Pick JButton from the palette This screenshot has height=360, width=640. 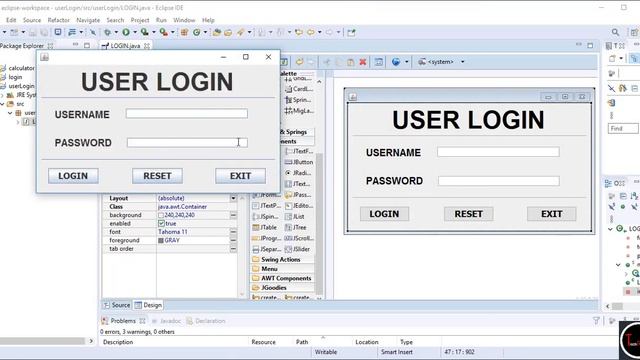coord(299,162)
